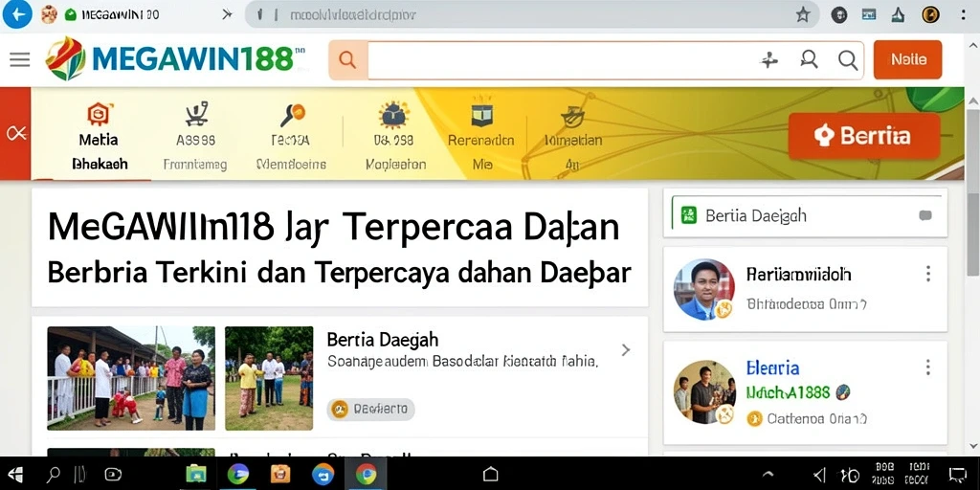
Task: Open the menu item with the magnifier icon
Action: (291, 138)
